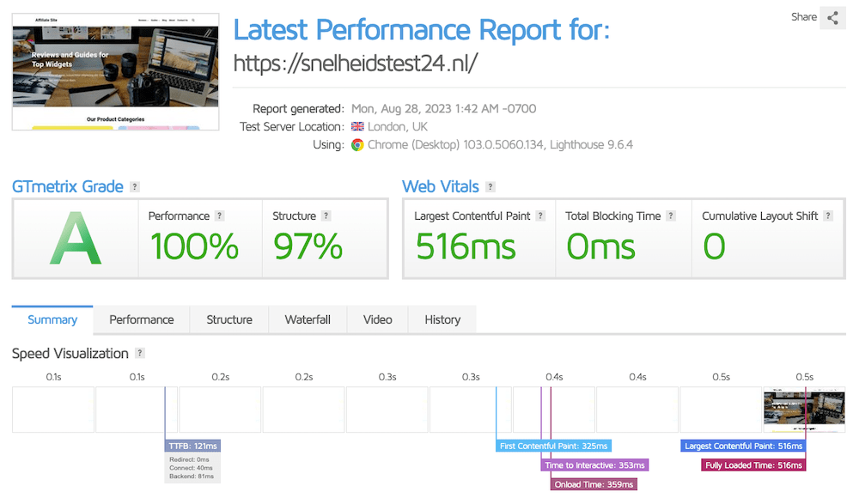Select the Waterfall tab

pos(308,319)
